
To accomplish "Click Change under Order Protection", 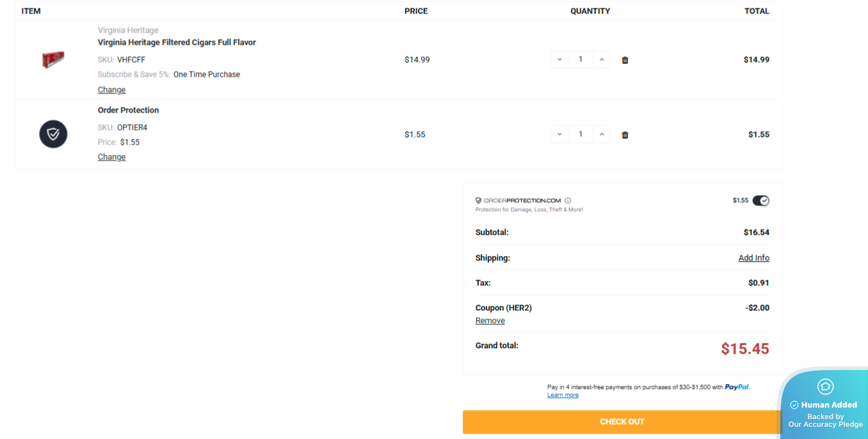I will [x=111, y=157].
